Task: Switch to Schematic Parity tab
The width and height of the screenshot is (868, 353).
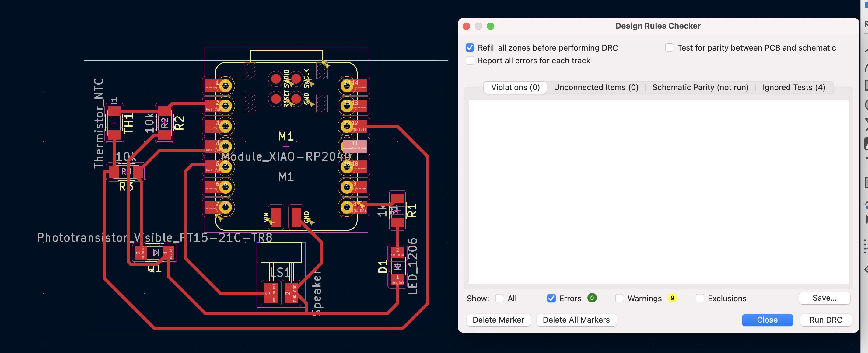Action: (x=700, y=88)
